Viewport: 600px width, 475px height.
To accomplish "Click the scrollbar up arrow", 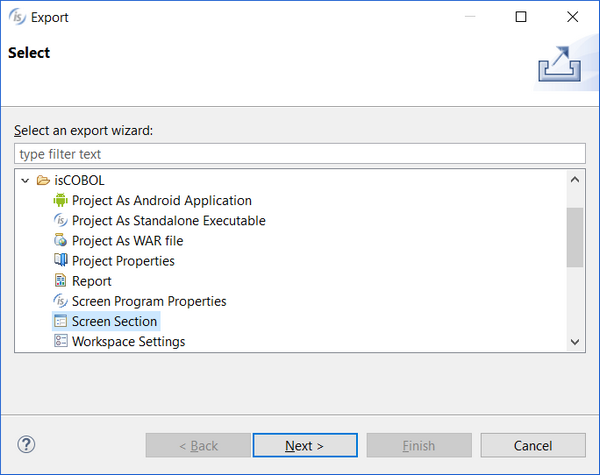I will (x=575, y=180).
